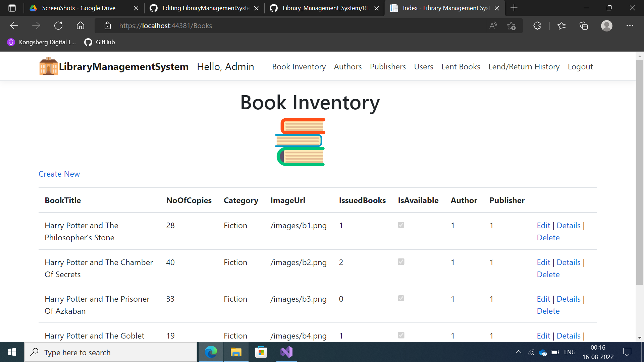Toggle IsAvailable checkbox for Philosopher's Stone
Image resolution: width=644 pixels, height=362 pixels.
pyautogui.click(x=401, y=225)
